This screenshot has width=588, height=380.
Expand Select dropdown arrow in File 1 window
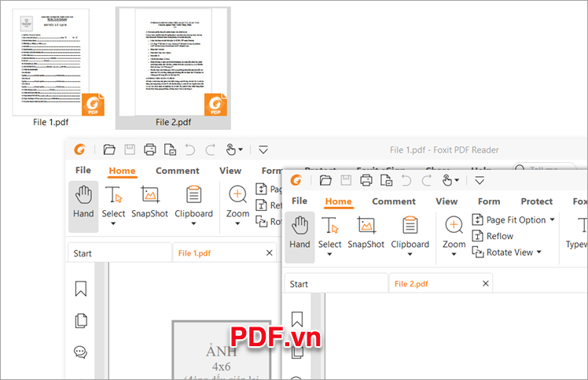point(113,223)
